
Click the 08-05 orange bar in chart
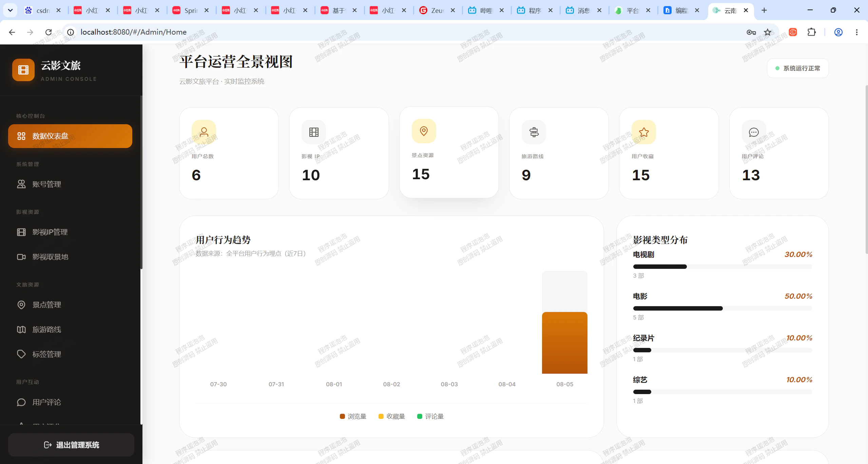click(565, 343)
